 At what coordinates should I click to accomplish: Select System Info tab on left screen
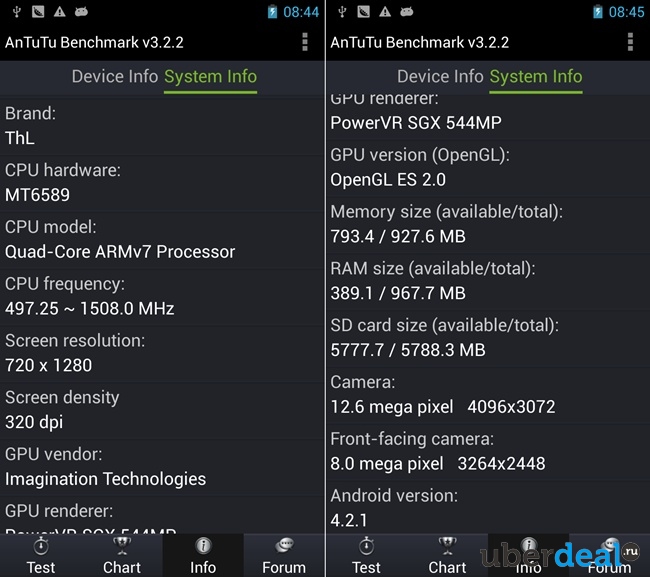[x=211, y=78]
